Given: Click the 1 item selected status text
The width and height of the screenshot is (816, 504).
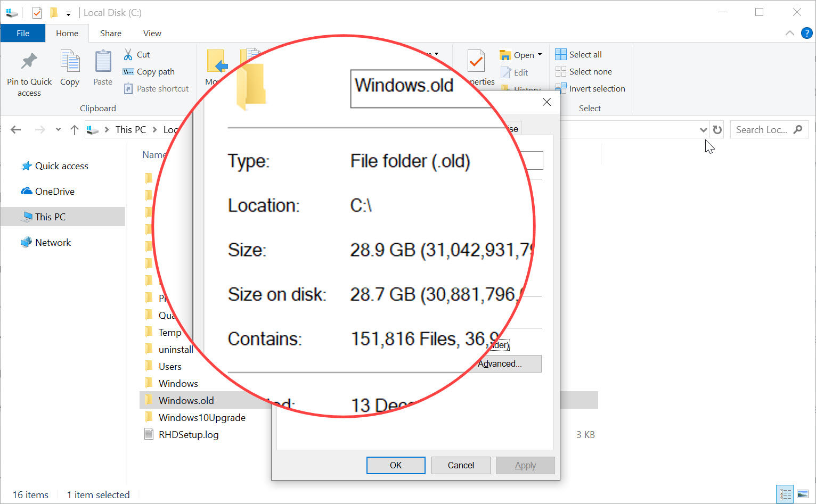Looking at the screenshot, I should coord(98,495).
